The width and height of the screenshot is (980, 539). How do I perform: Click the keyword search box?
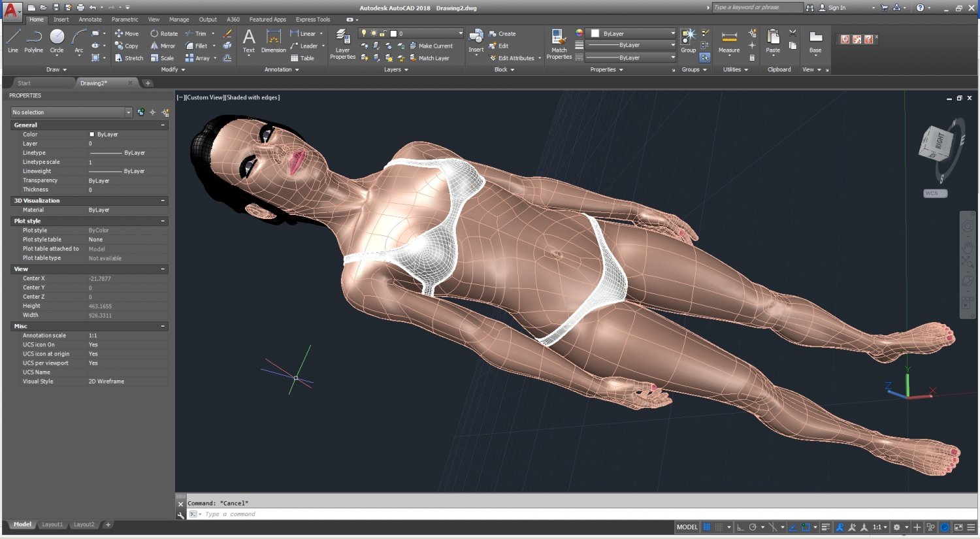[x=757, y=7]
